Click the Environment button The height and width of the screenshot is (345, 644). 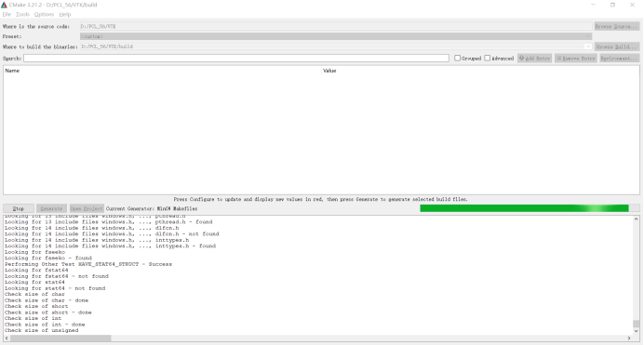(x=620, y=59)
